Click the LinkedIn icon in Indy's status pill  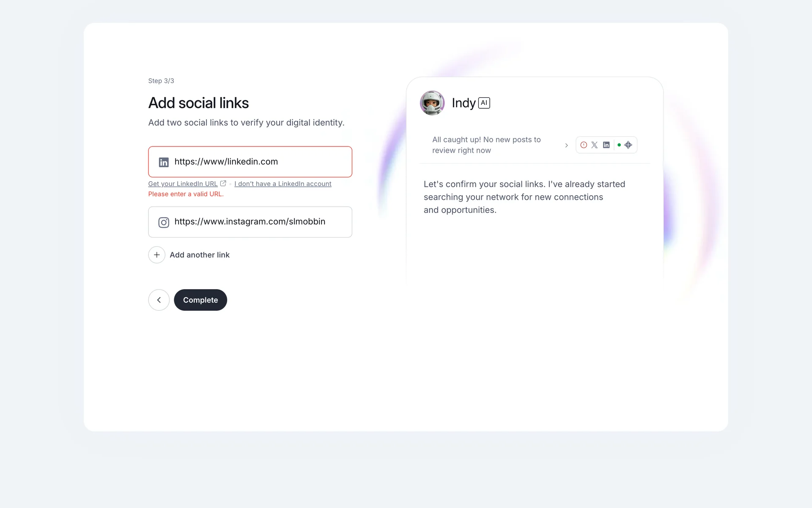(606, 145)
